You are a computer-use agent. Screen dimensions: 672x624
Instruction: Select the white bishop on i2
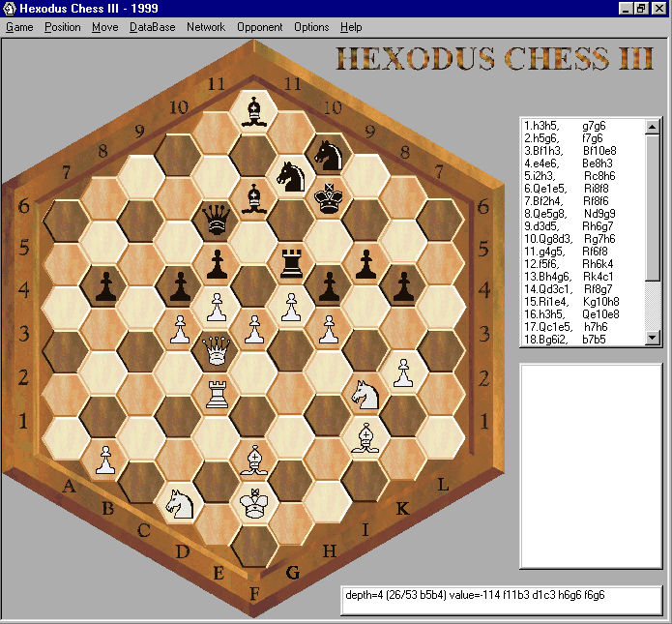point(365,438)
